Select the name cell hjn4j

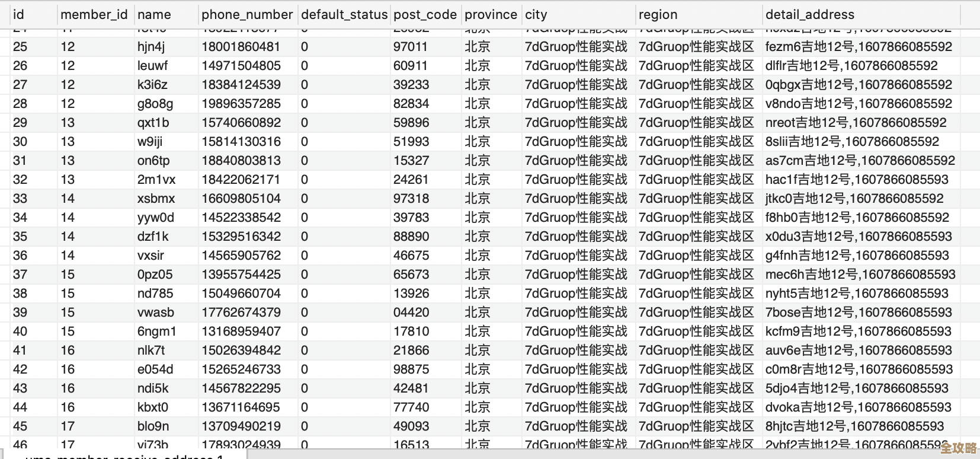point(151,47)
